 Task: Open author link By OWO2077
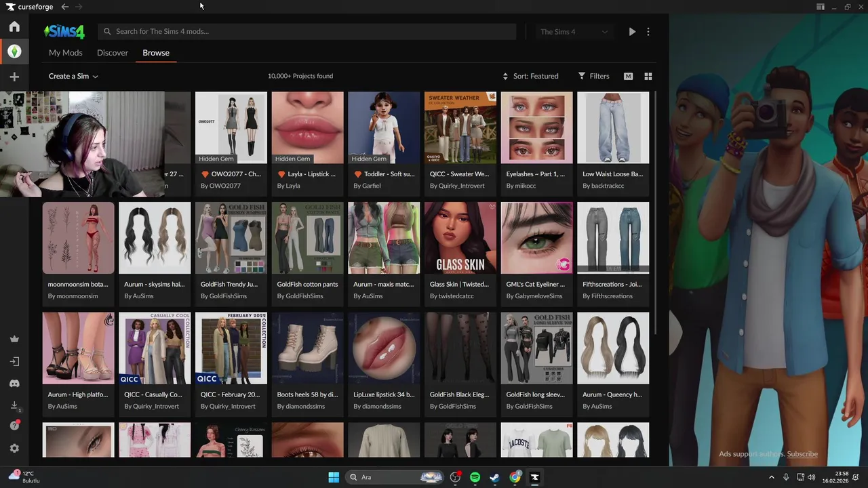(220, 186)
